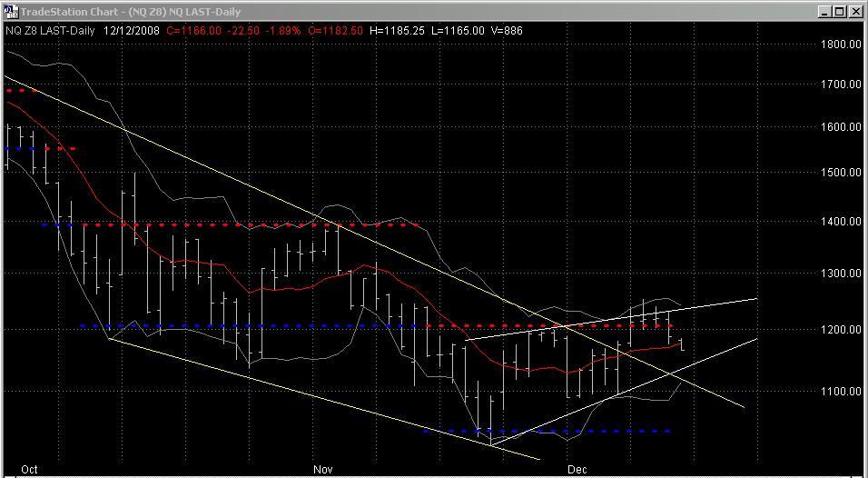The width and height of the screenshot is (868, 478).
Task: Click the 1600.00 price axis label
Action: (842, 127)
